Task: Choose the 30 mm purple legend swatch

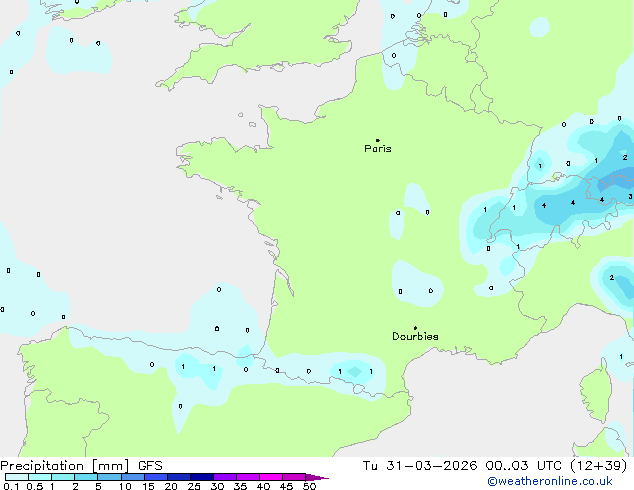Action: tap(225, 477)
